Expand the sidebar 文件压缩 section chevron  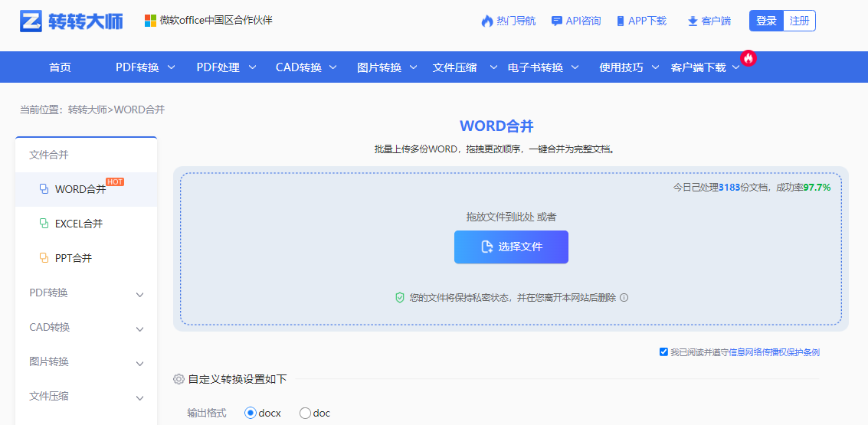pyautogui.click(x=140, y=398)
